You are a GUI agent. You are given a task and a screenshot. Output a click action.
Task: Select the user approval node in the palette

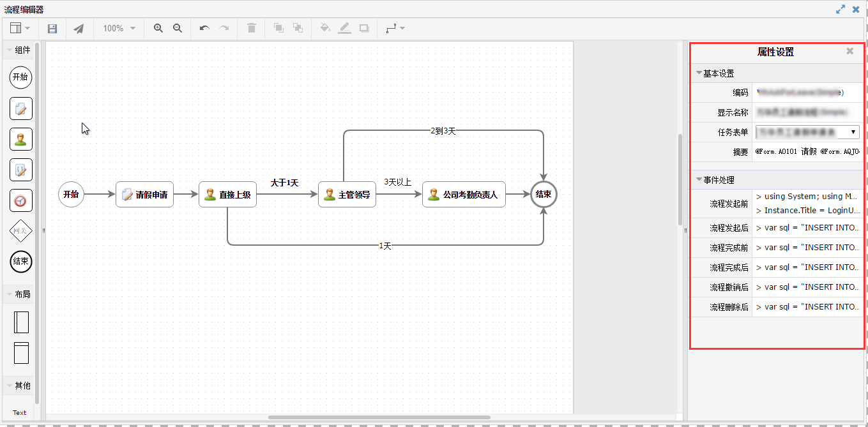(20, 139)
